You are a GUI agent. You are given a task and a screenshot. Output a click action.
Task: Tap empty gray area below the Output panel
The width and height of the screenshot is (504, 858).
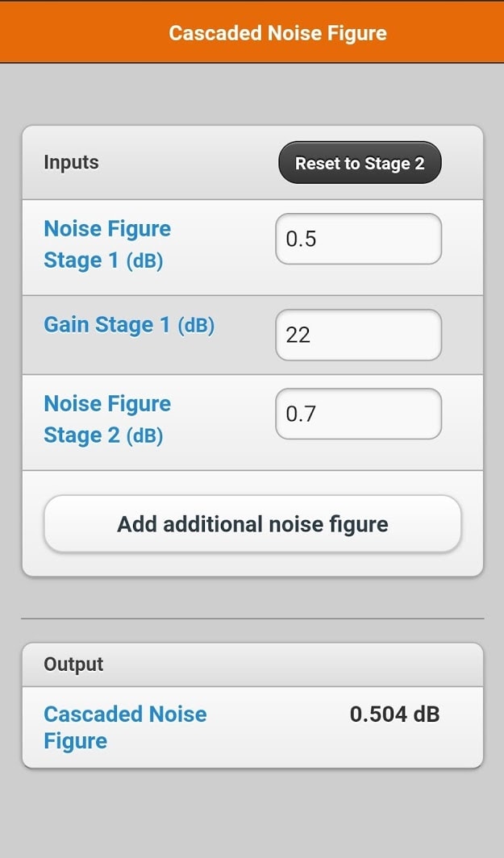(x=252, y=814)
